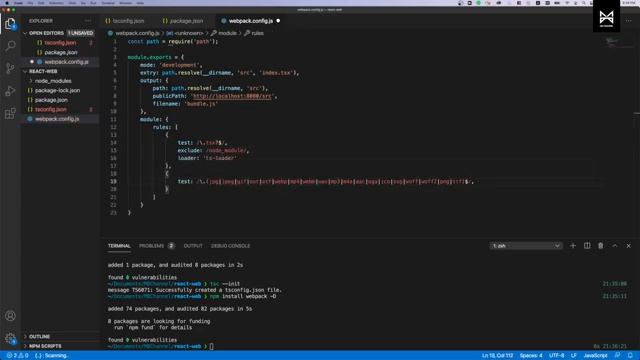Open the Apple menu in macOS menu bar

coord(7,3)
